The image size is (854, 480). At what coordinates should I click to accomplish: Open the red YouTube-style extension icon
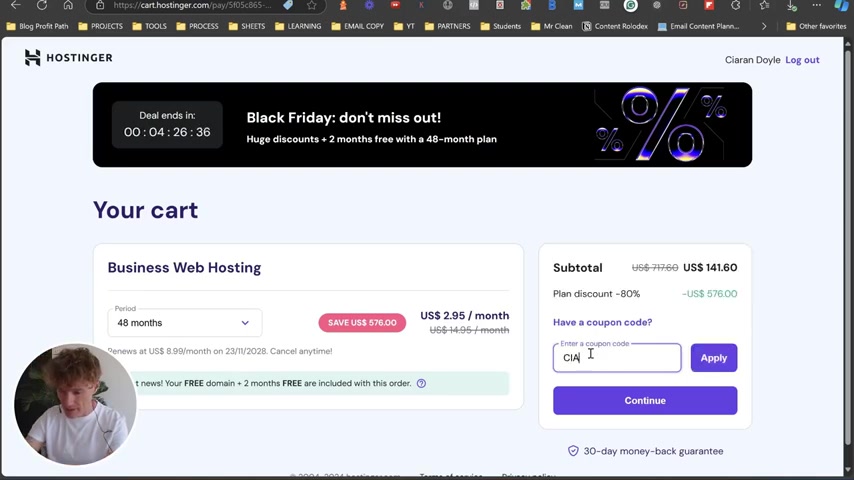coord(395,5)
